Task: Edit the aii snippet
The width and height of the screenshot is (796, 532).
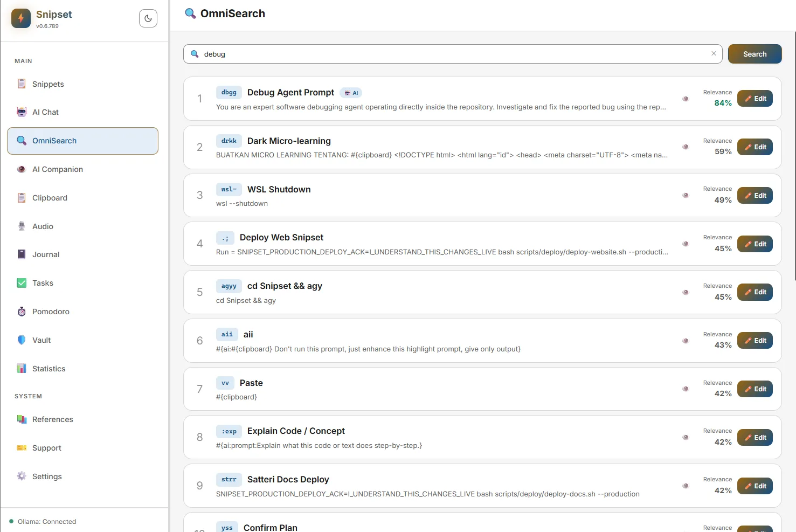Action: click(x=755, y=341)
